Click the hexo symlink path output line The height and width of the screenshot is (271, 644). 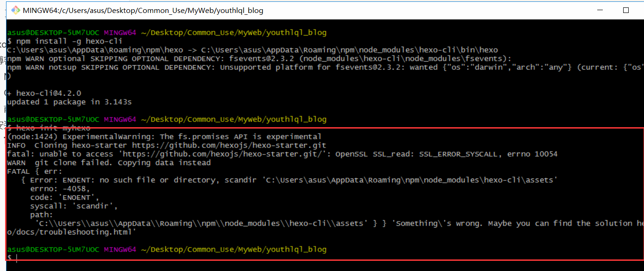point(252,50)
